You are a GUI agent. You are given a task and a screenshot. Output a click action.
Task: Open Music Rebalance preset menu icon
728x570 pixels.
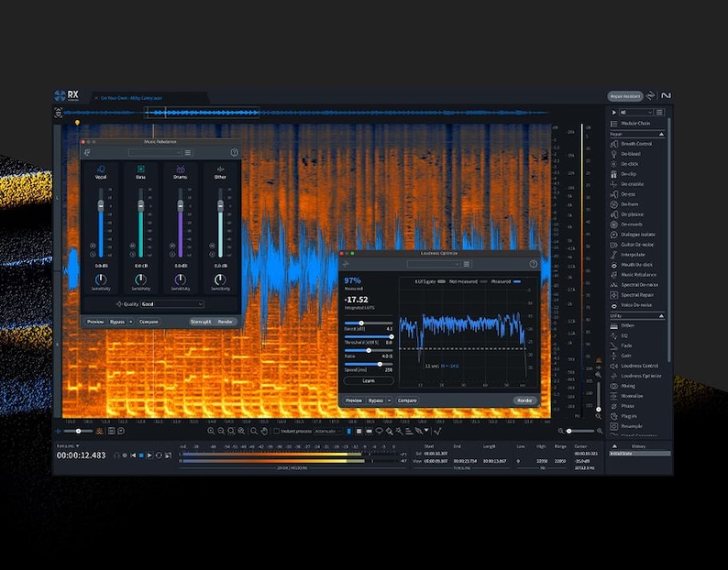pos(188,152)
